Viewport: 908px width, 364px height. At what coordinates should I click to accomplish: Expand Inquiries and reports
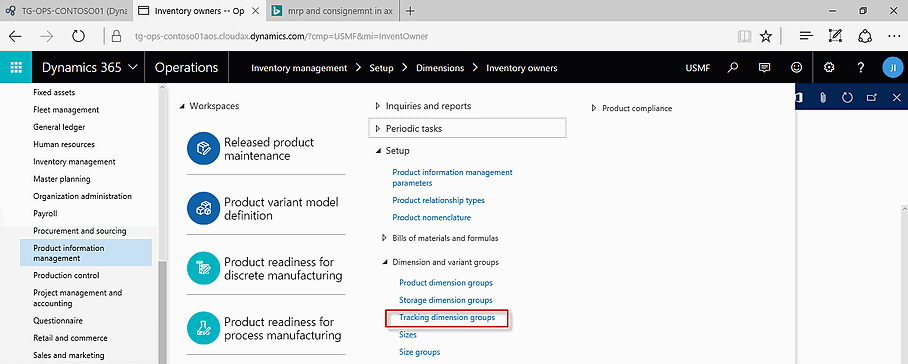[x=378, y=106]
